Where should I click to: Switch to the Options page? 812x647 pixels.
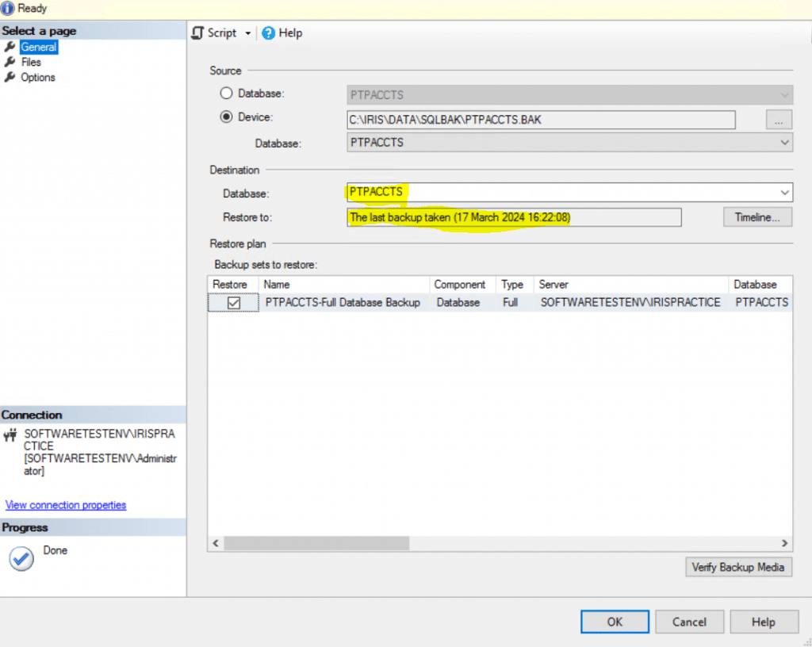point(38,77)
